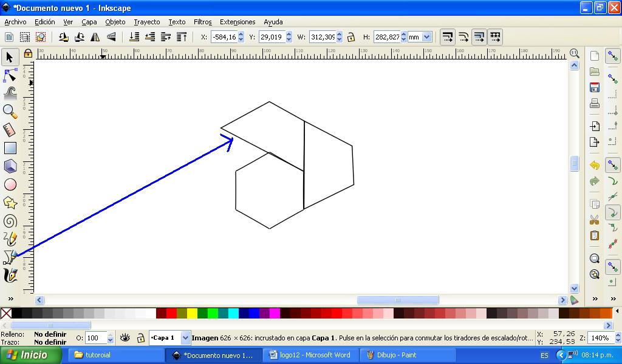
Task: Click Select All in All Layers icon
Action: pos(24,37)
